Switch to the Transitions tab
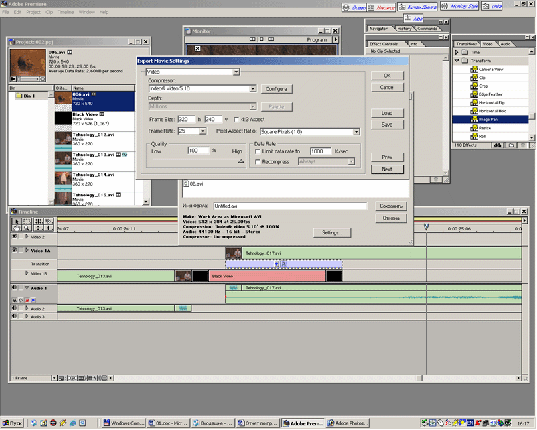The width and height of the screenshot is (537, 430). [467, 44]
